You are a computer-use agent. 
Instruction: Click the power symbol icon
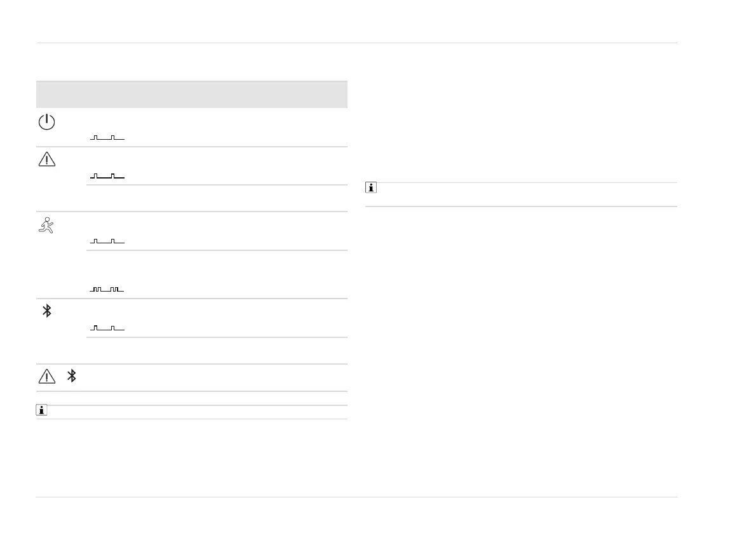47,122
